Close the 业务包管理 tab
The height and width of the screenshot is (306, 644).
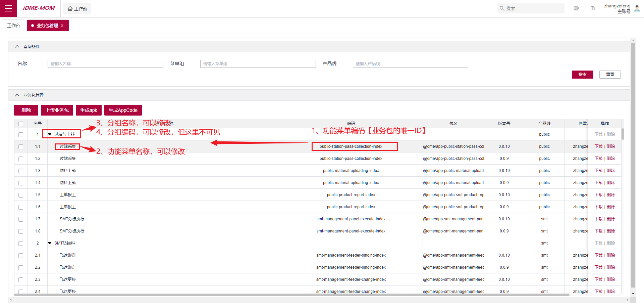coord(62,26)
